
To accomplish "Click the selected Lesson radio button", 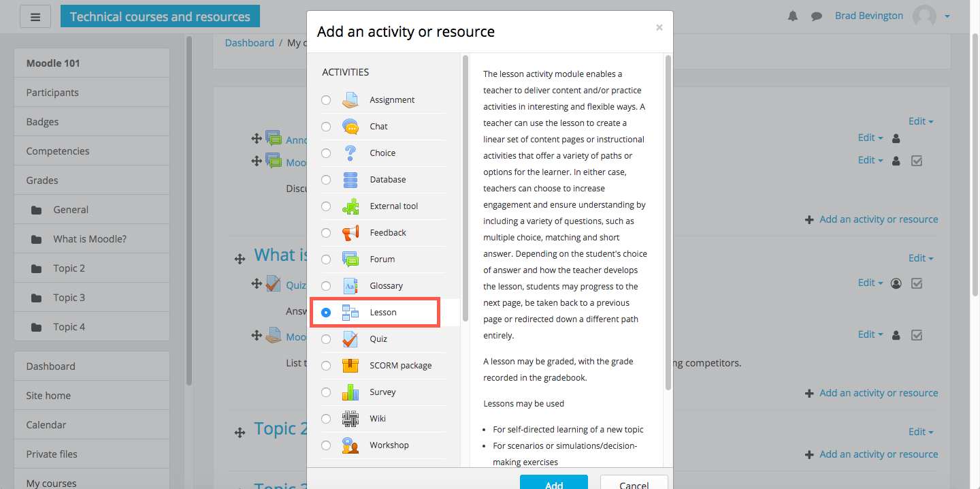I will coord(326,313).
